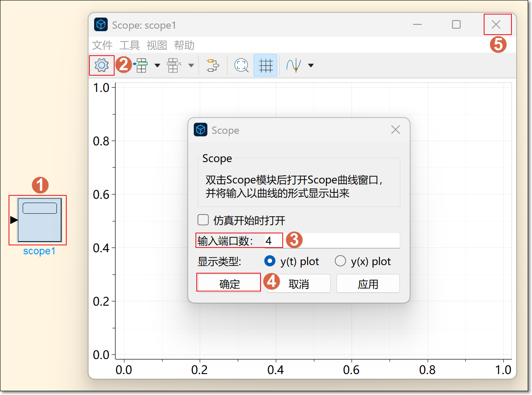
Task: Click the remove table icon in toolbar
Action: coord(174,65)
